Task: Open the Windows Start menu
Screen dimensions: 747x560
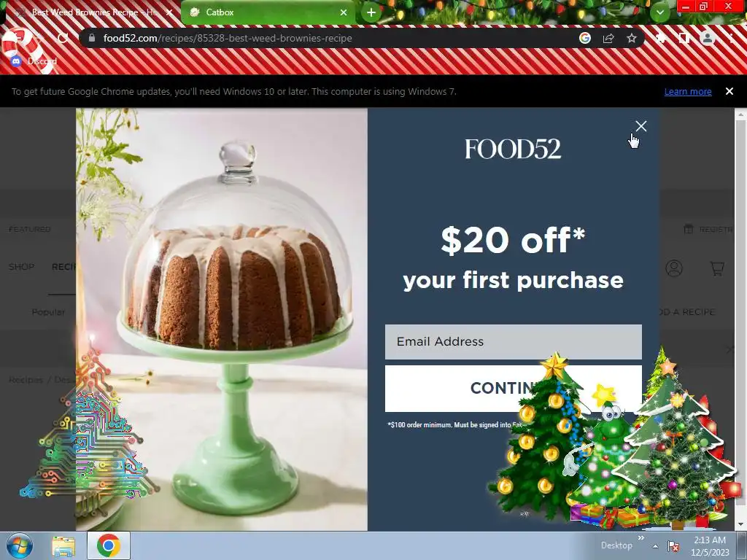Action: tap(20, 545)
